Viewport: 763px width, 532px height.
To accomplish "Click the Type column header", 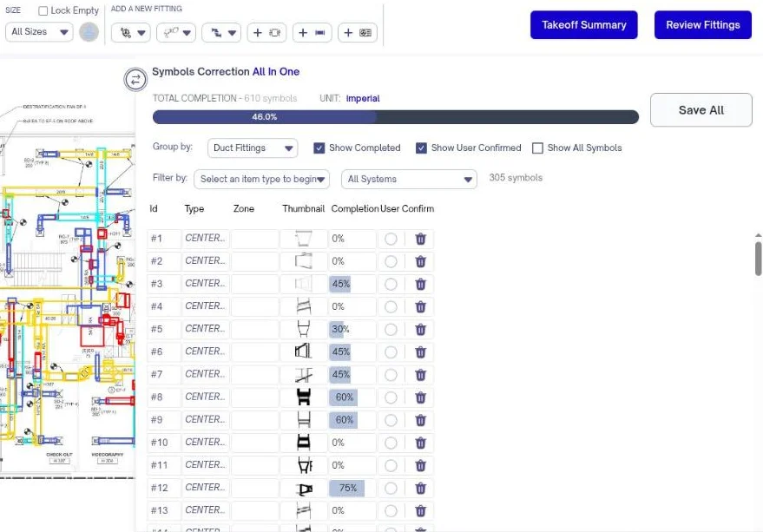I will (x=194, y=209).
